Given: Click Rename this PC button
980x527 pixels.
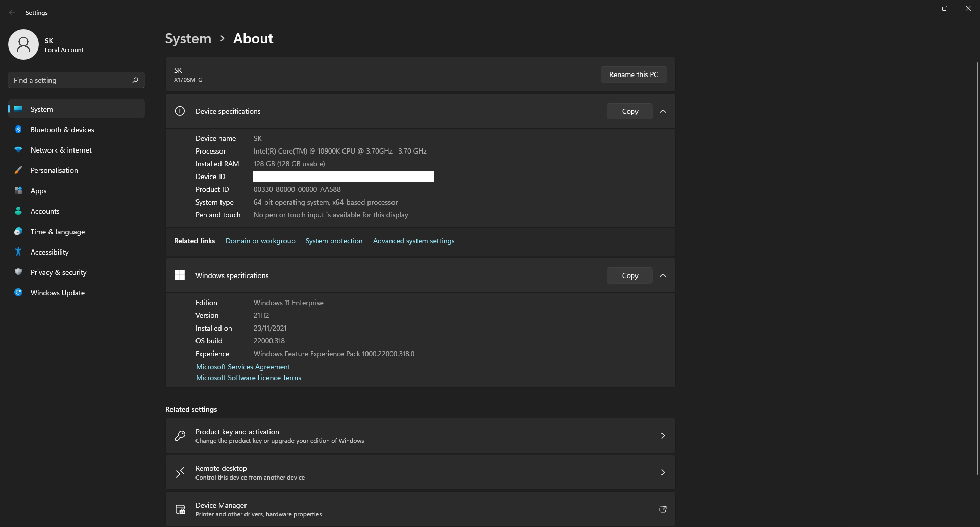Looking at the screenshot, I should pyautogui.click(x=633, y=74).
